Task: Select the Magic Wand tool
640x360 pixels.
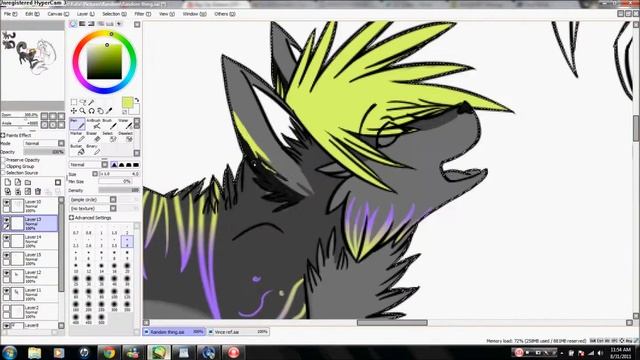Action: [x=91, y=102]
